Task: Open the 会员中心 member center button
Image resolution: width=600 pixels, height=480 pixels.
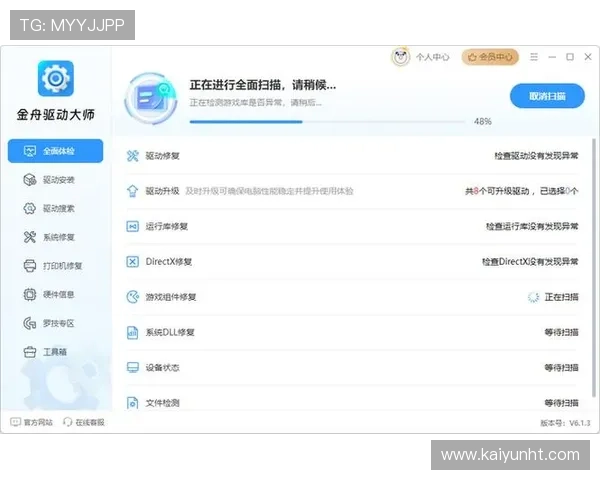Action: 490,57
